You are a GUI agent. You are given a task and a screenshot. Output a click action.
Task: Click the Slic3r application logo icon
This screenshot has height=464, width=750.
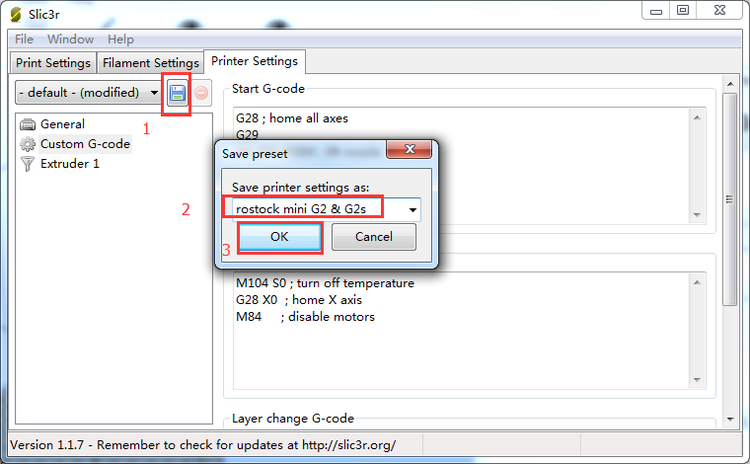15,14
